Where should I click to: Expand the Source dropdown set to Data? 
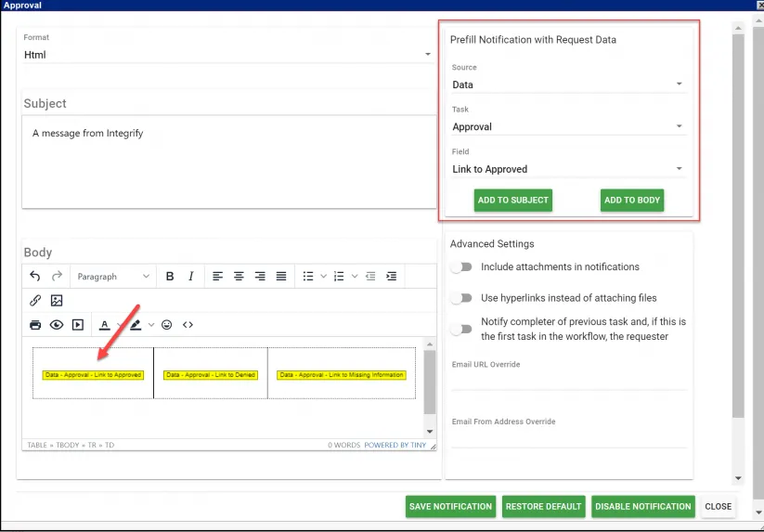(568, 84)
